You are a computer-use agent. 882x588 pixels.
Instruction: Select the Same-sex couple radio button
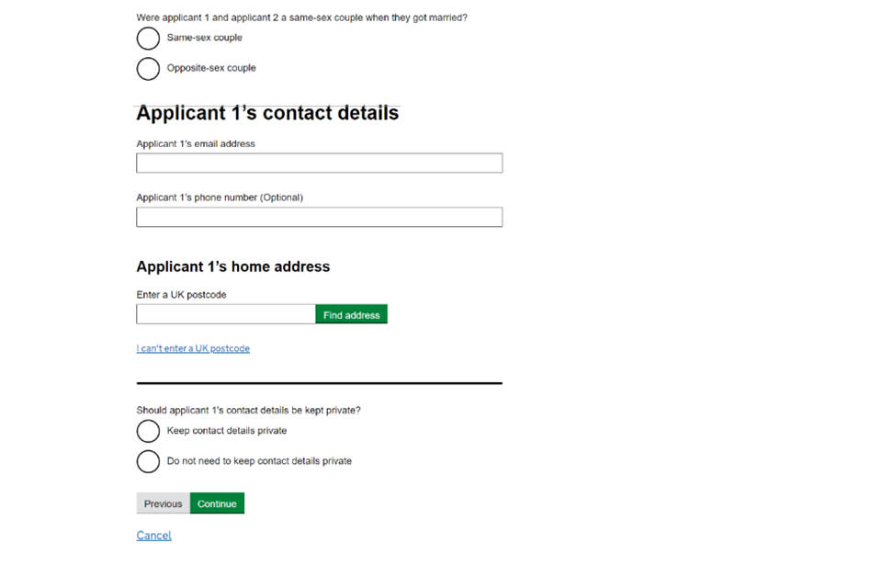coord(148,39)
